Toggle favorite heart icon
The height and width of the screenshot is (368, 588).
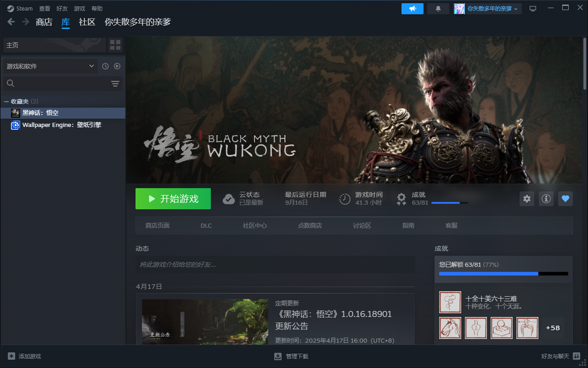tap(566, 198)
